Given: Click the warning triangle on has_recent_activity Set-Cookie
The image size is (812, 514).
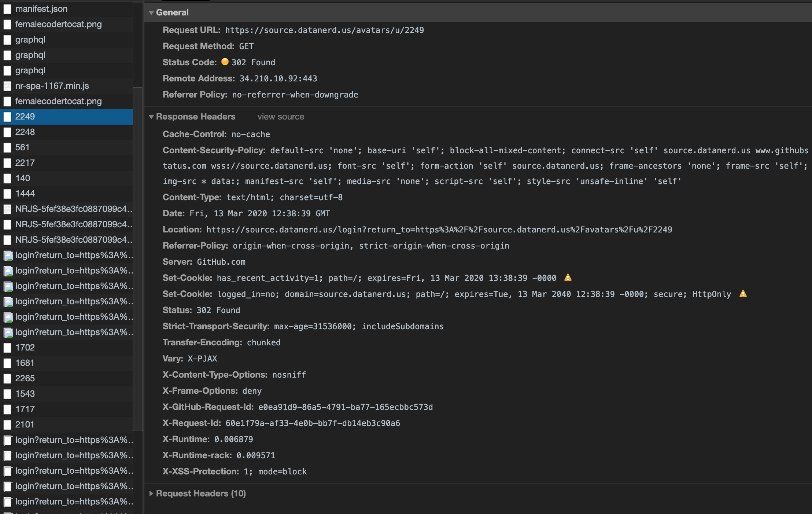Looking at the screenshot, I should (x=568, y=278).
